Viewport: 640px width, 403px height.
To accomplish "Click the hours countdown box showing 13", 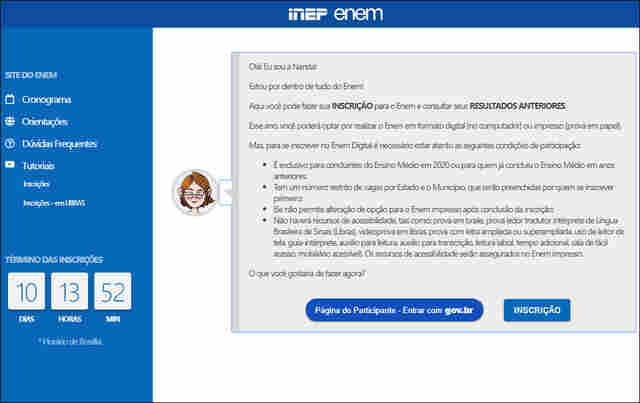I will pos(69,291).
